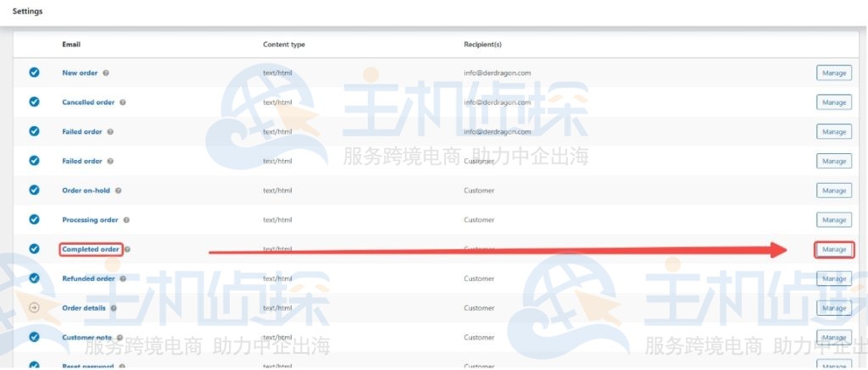
Task: Click text/html content type in Order on-hold row
Action: 277,191
